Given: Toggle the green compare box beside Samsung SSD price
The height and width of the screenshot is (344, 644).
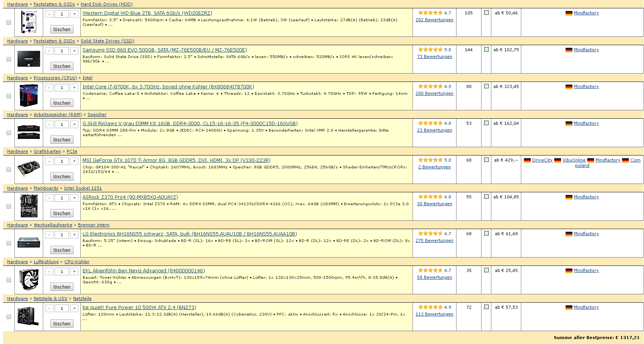Looking at the screenshot, I should [486, 49].
